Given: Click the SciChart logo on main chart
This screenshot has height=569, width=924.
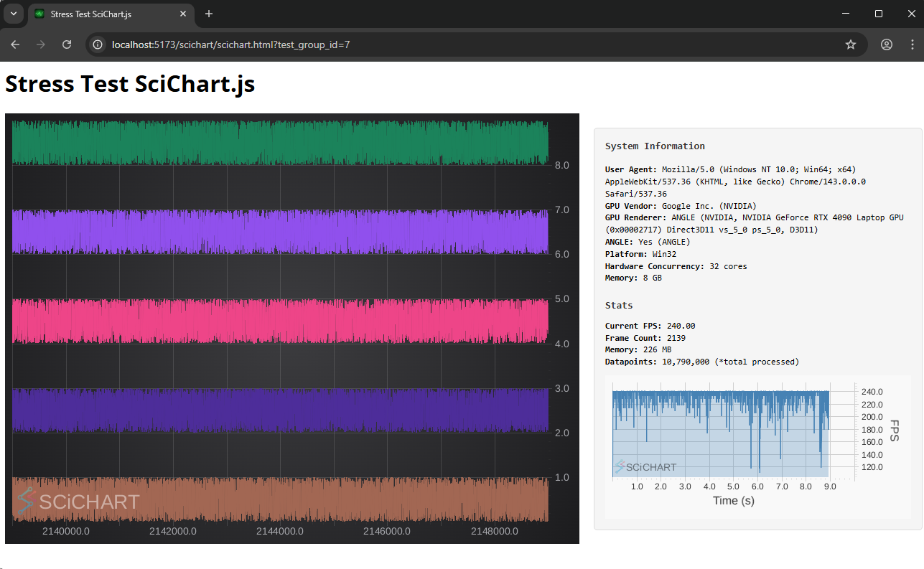Looking at the screenshot, I should [x=79, y=501].
